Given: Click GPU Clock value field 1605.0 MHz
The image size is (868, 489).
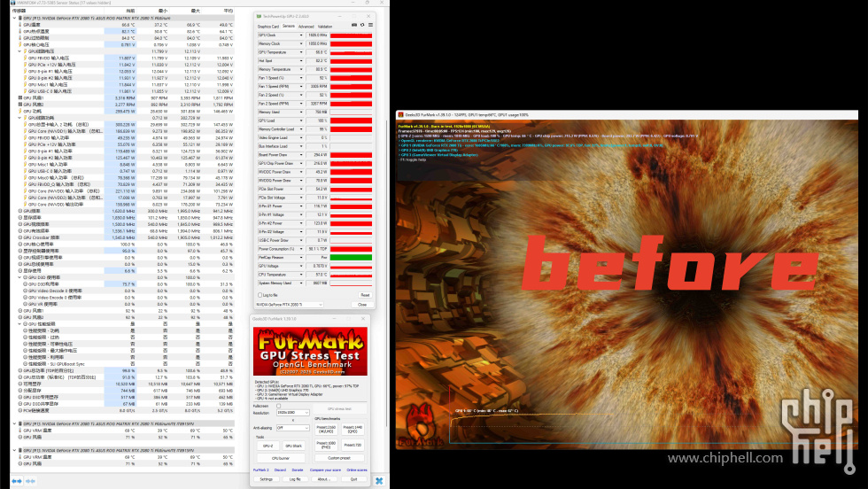Looking at the screenshot, I should pyautogui.click(x=317, y=35).
